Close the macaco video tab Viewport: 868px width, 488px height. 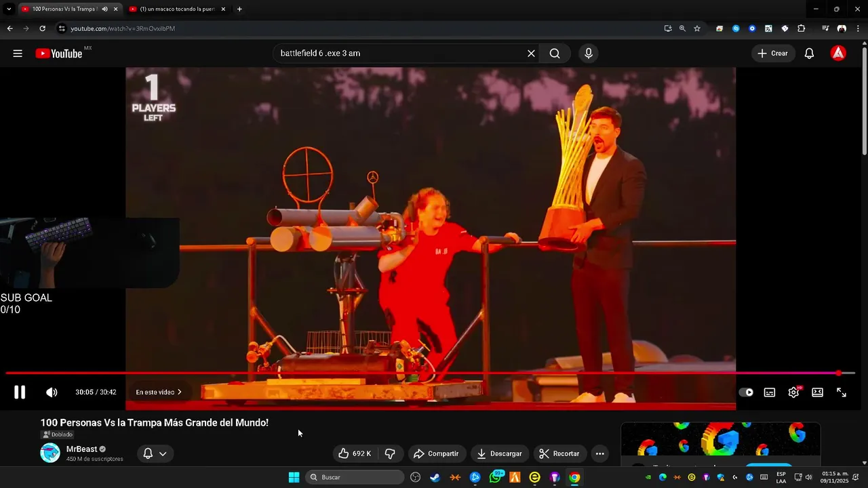223,9
